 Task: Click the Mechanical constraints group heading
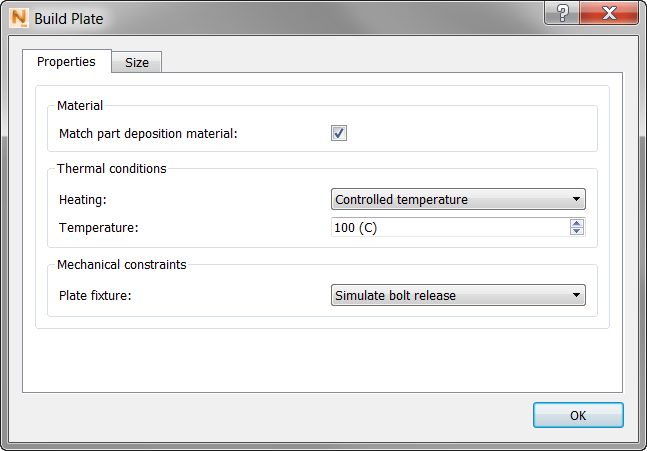click(x=121, y=264)
